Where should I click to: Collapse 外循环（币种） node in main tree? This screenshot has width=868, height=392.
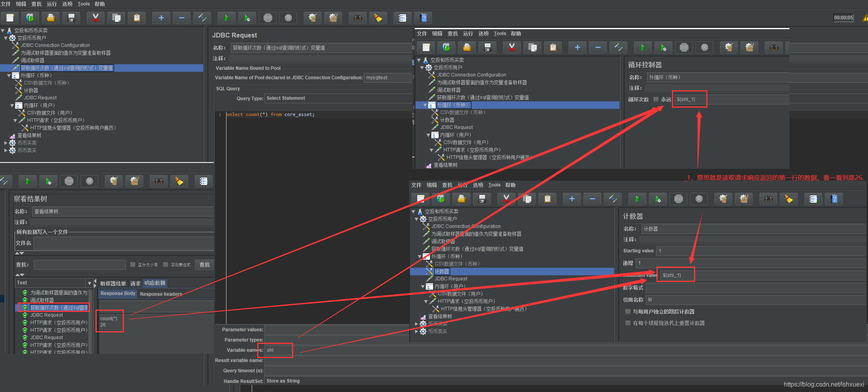coord(9,75)
